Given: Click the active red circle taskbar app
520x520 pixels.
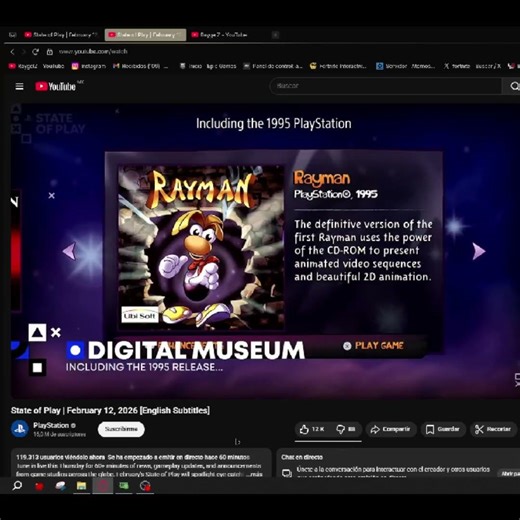Looking at the screenshot, I should pos(103,486).
